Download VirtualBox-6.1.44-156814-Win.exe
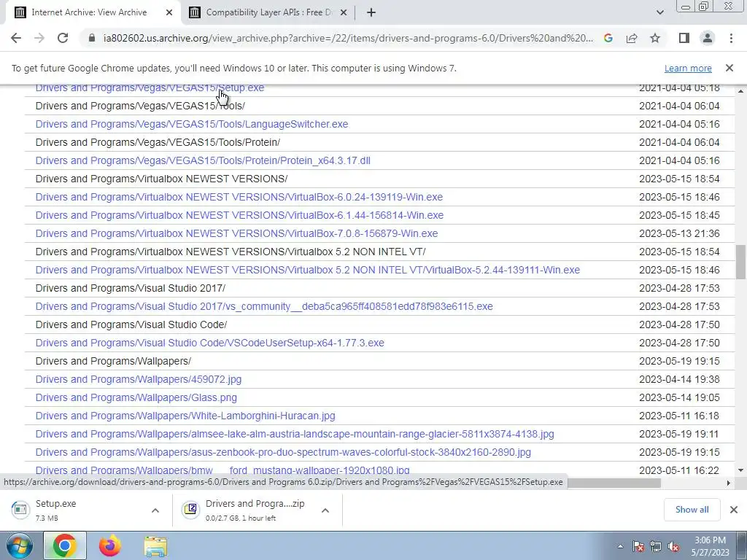Viewport: 747px width, 560px height. 239,215
